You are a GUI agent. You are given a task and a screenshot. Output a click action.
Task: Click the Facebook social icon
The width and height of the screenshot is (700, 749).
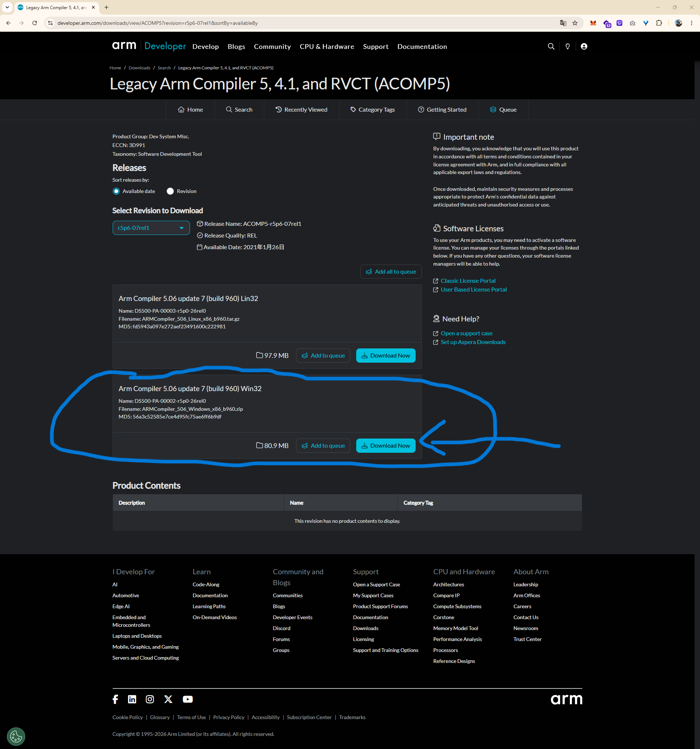115,699
